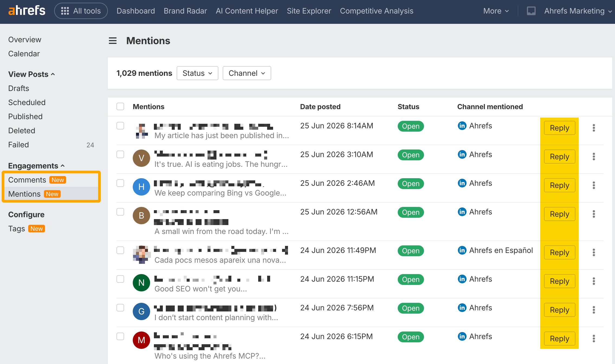Reply to the Who's using Ahrefs MCP mention
The height and width of the screenshot is (364, 615).
[559, 339]
